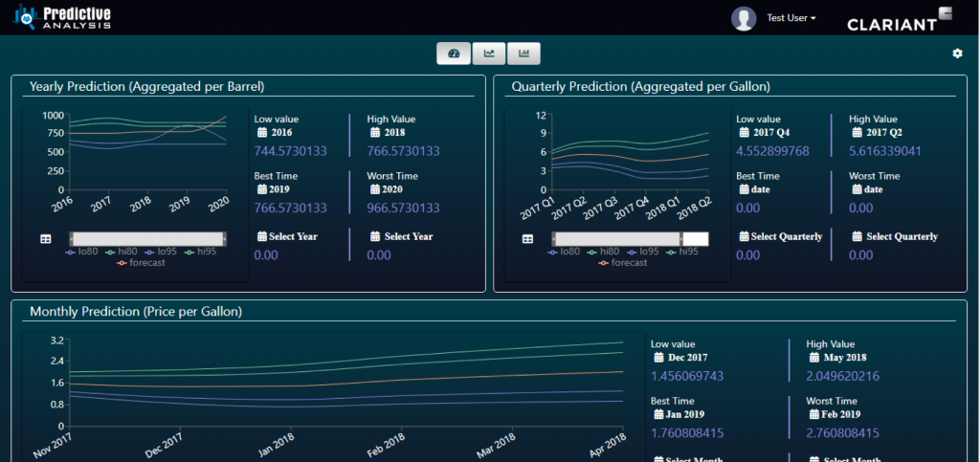Switch to the line chart view button
The height and width of the screenshot is (462, 980).
pyautogui.click(x=489, y=54)
